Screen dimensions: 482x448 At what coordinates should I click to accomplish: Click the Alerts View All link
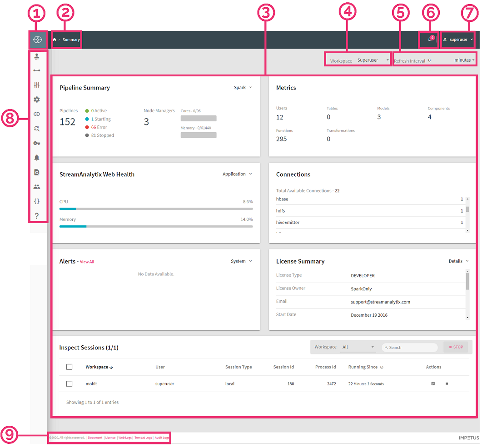coord(87,262)
